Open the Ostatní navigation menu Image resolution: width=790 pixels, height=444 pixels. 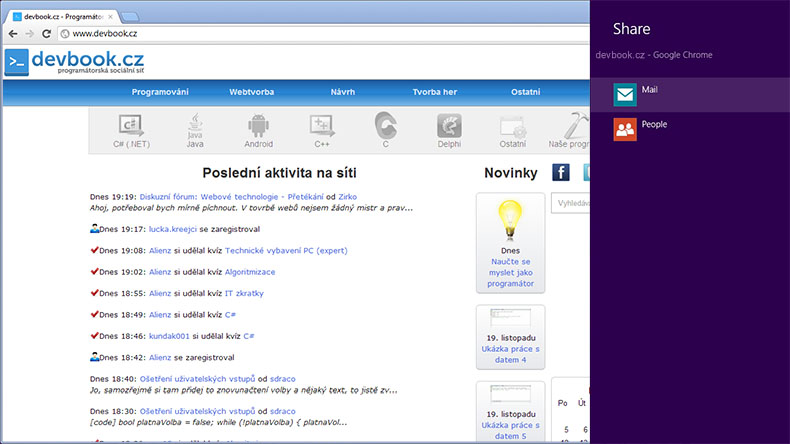coord(525,92)
